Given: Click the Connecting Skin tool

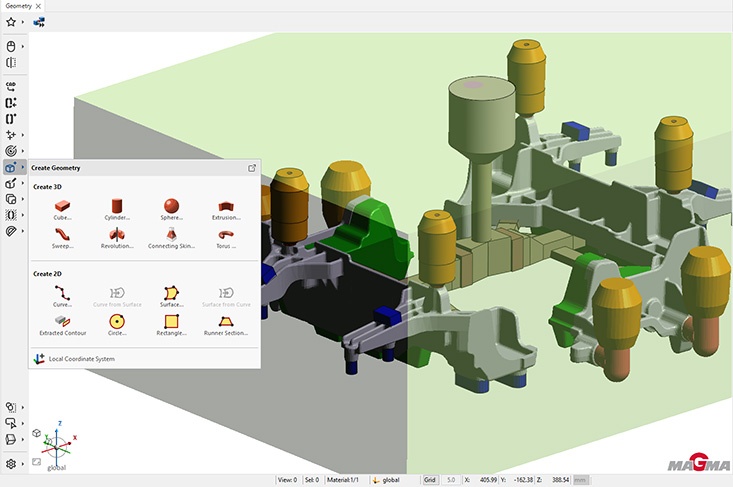Looking at the screenshot, I should pos(171,235).
